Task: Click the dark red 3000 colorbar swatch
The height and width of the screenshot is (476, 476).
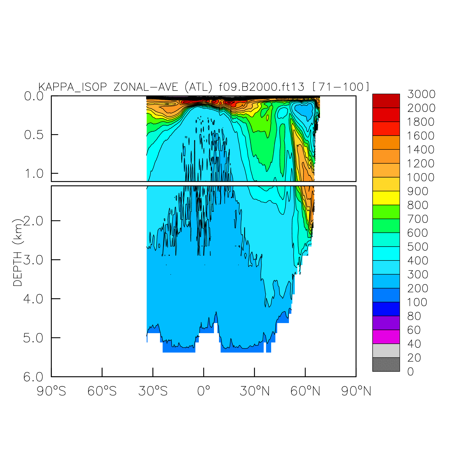Action: (386, 101)
